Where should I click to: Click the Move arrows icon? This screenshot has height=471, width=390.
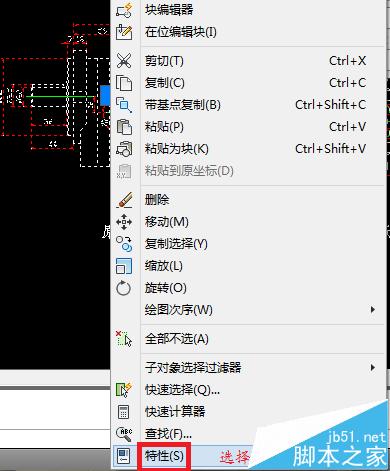click(124, 222)
